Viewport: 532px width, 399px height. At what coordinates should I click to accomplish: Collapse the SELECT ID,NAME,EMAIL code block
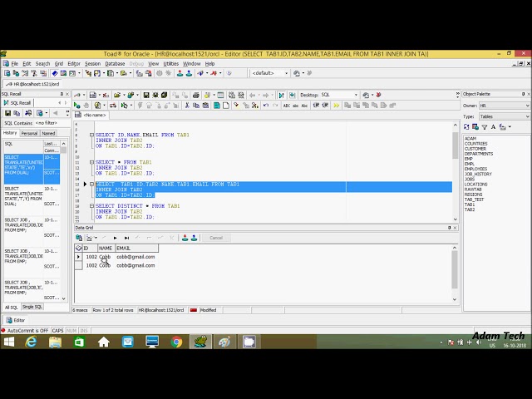(91, 135)
